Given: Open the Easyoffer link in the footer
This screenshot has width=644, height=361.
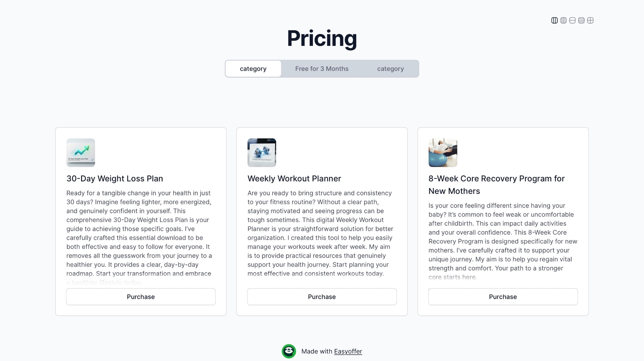Looking at the screenshot, I should click(348, 351).
